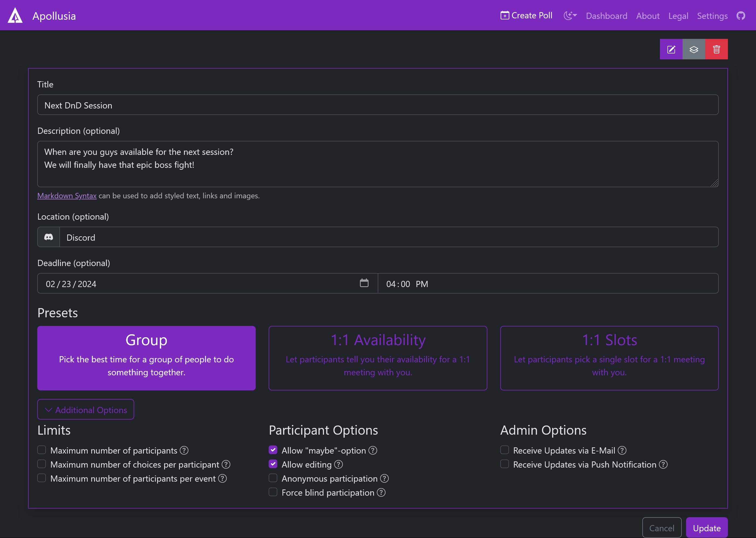Click help icon next to Anonymous participation
Viewport: 756px width, 538px height.
point(384,478)
